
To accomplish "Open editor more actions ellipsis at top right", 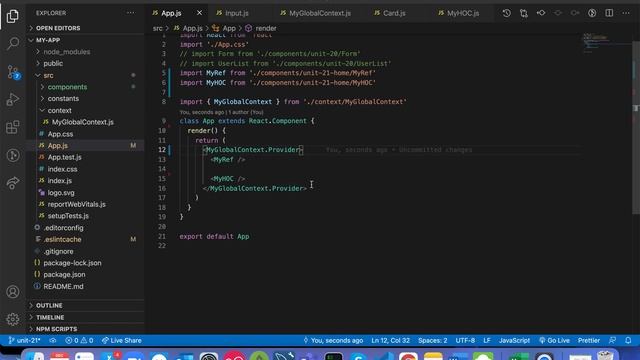I will [x=626, y=13].
